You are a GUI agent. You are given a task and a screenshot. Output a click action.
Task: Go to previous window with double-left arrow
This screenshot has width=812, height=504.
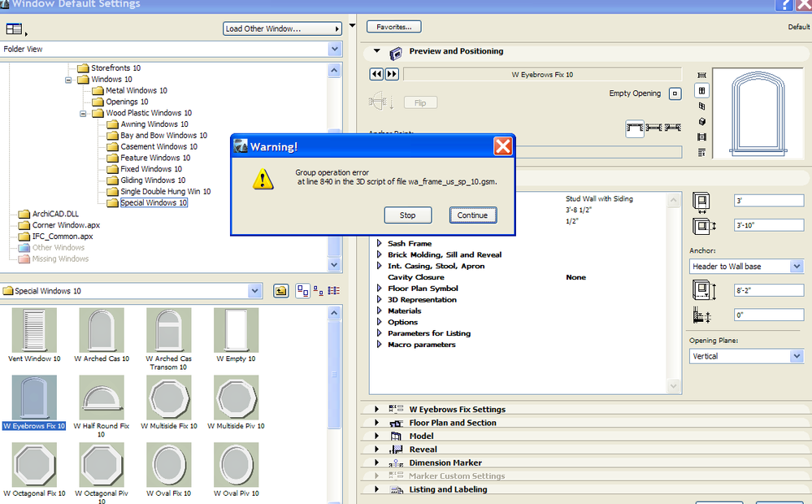coord(376,74)
